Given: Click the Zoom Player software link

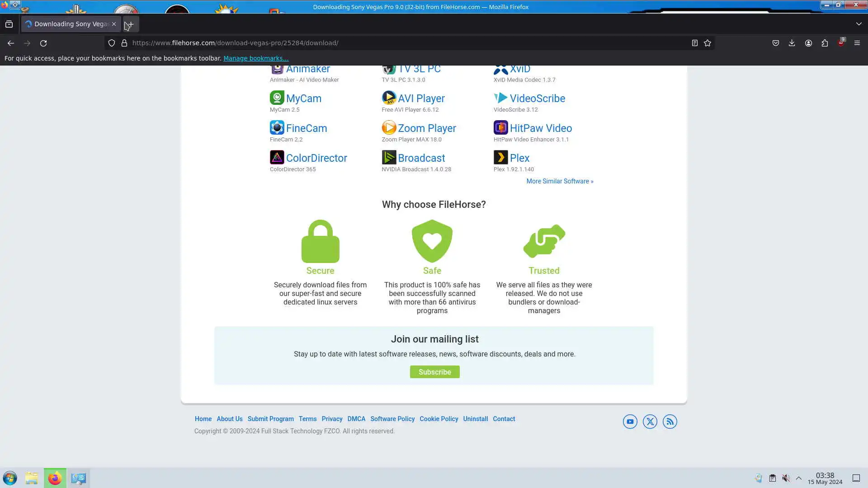Looking at the screenshot, I should point(426,128).
